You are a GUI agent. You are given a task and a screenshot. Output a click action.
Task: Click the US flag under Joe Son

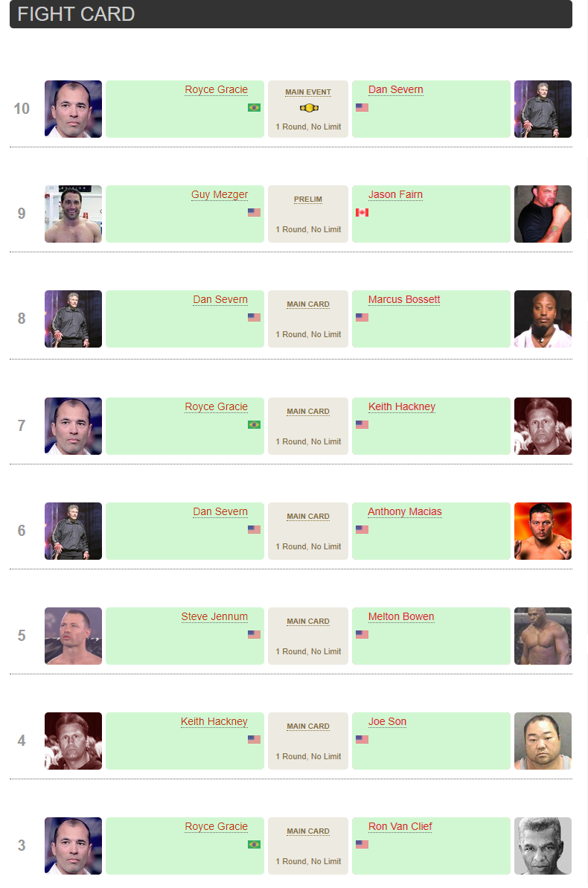362,739
